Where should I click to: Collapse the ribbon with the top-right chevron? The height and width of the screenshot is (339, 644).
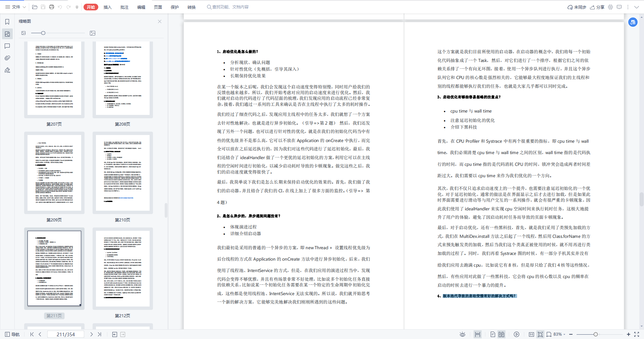tap(636, 7)
